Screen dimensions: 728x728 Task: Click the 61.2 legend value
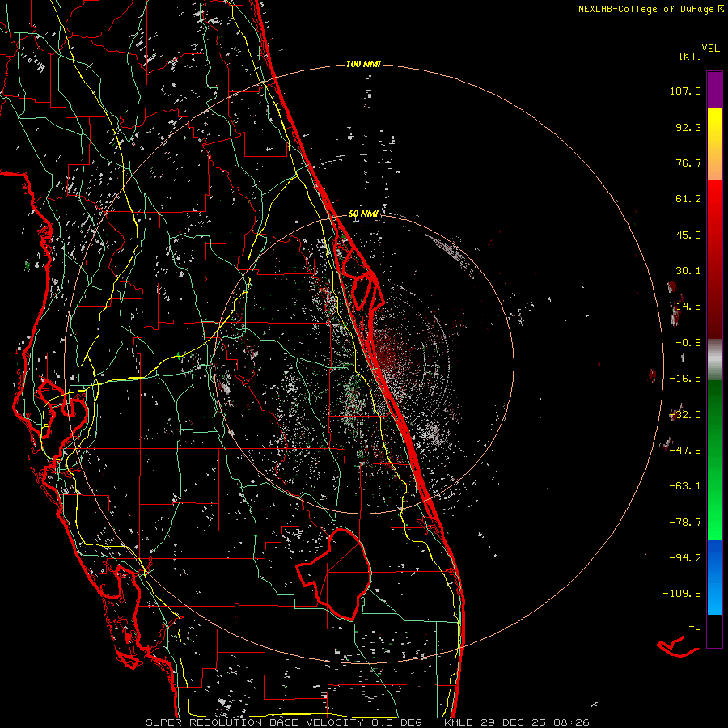[x=688, y=199]
